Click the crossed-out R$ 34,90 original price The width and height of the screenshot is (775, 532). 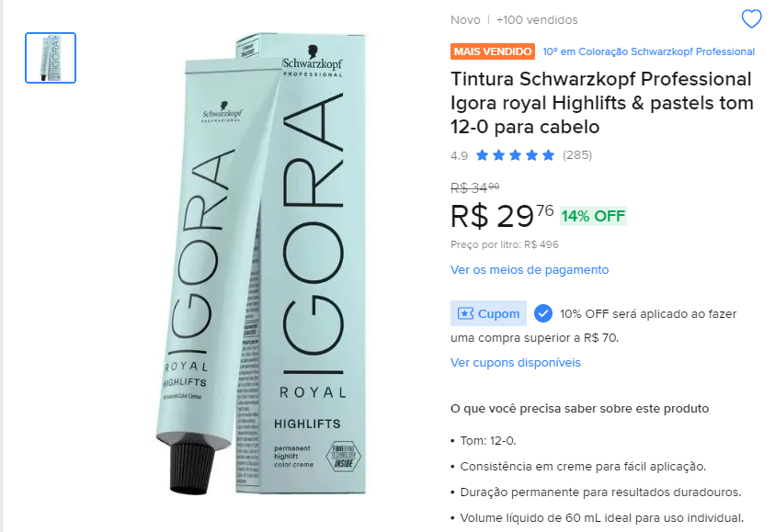474,187
